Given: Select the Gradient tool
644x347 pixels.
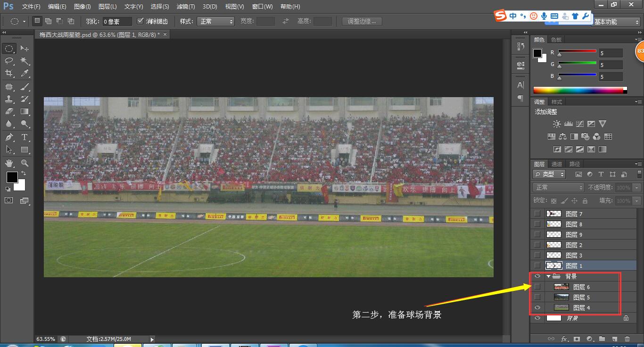Looking at the screenshot, I should coord(25,111).
